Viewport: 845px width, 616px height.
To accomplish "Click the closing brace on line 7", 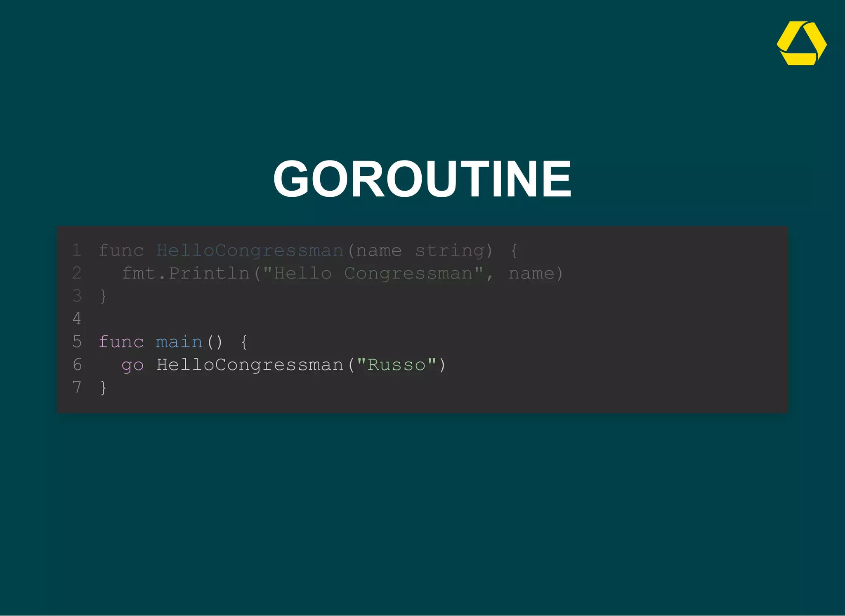I will pyautogui.click(x=103, y=387).
